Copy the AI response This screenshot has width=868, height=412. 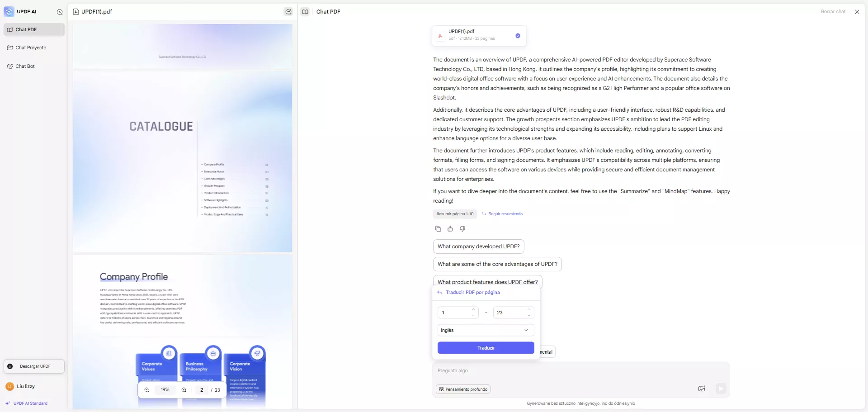click(x=438, y=229)
